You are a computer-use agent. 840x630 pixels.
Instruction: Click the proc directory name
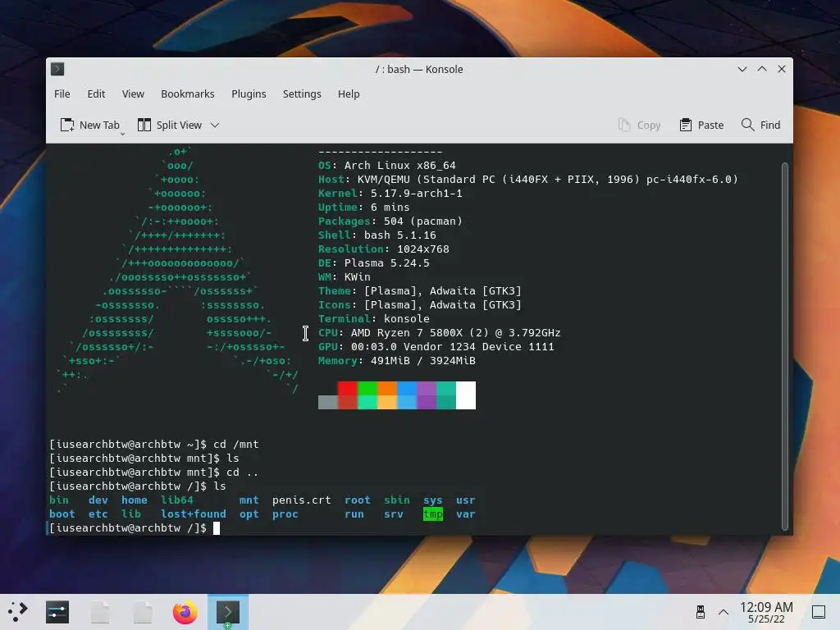(x=285, y=514)
